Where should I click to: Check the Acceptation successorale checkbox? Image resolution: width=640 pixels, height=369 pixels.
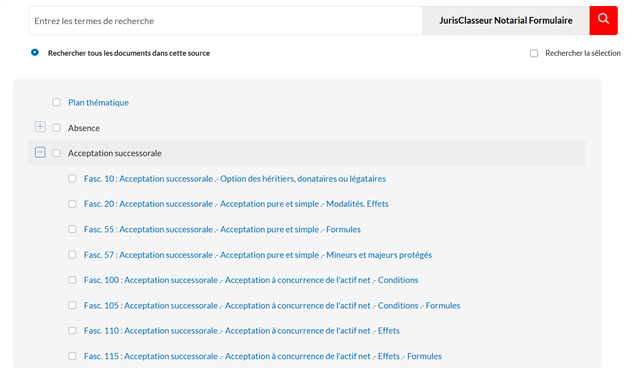56,153
